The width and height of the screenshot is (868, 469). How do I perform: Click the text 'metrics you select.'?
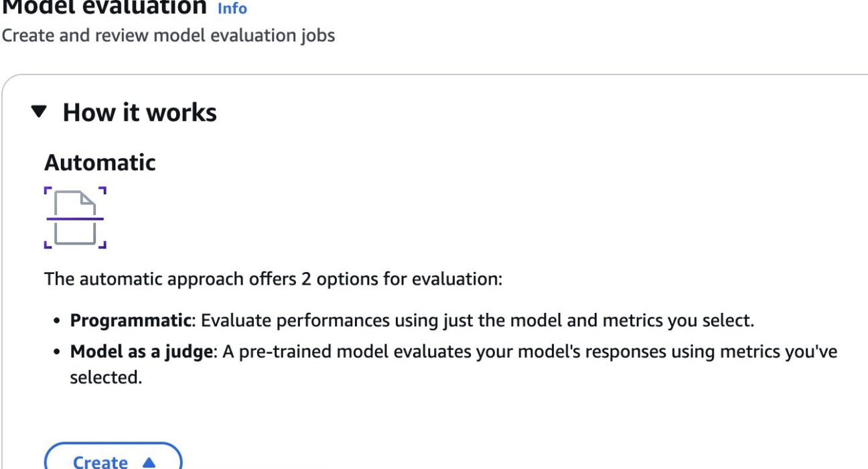(x=678, y=320)
